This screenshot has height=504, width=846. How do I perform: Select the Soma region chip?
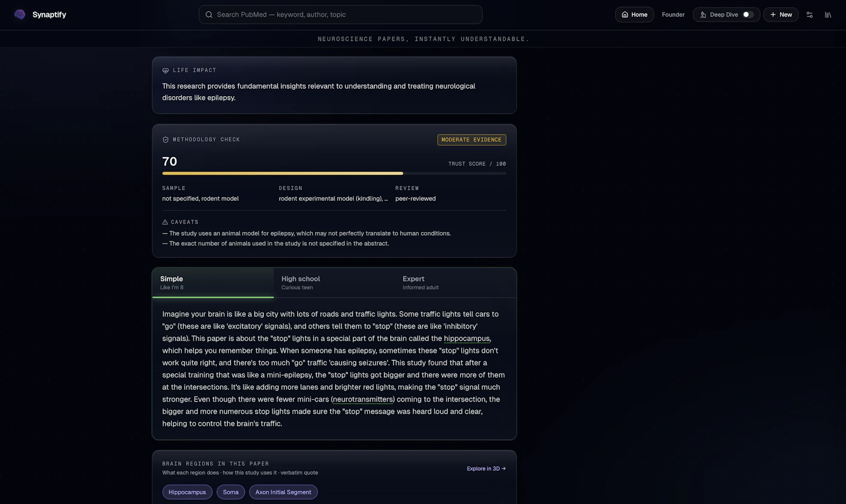231,492
